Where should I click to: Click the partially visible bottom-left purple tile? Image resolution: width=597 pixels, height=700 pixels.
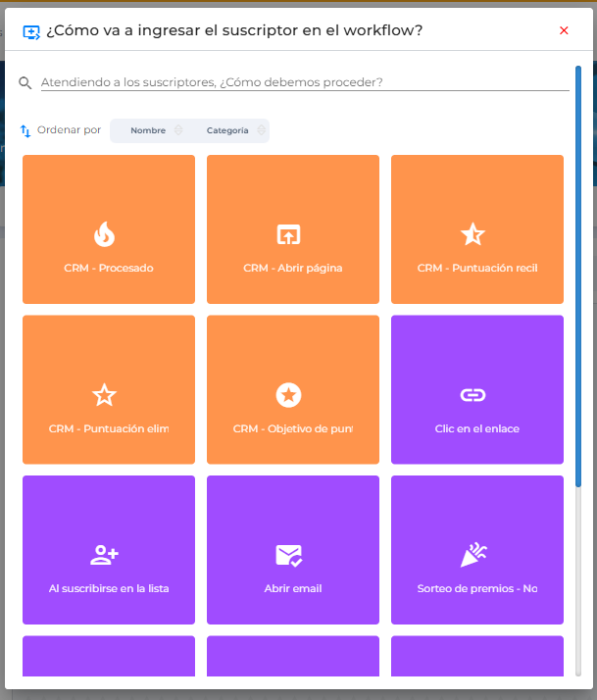(109, 656)
